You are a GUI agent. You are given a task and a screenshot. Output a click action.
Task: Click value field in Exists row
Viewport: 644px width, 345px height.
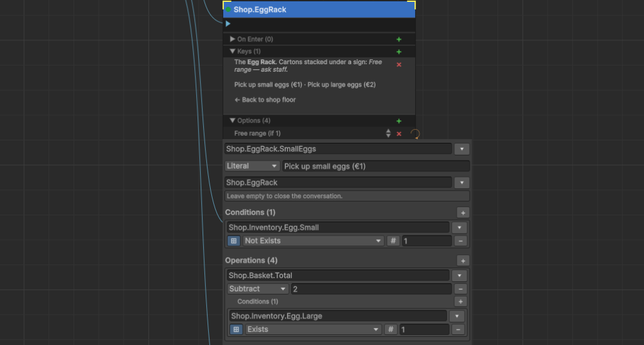(x=425, y=329)
